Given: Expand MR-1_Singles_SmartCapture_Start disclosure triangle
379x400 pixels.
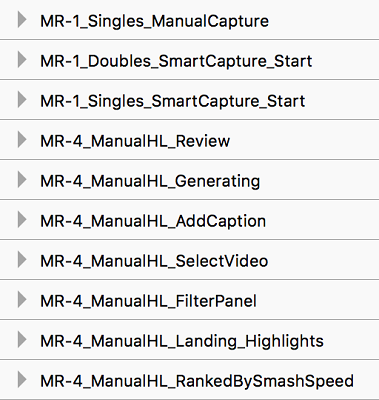Looking at the screenshot, I should click(22, 100).
